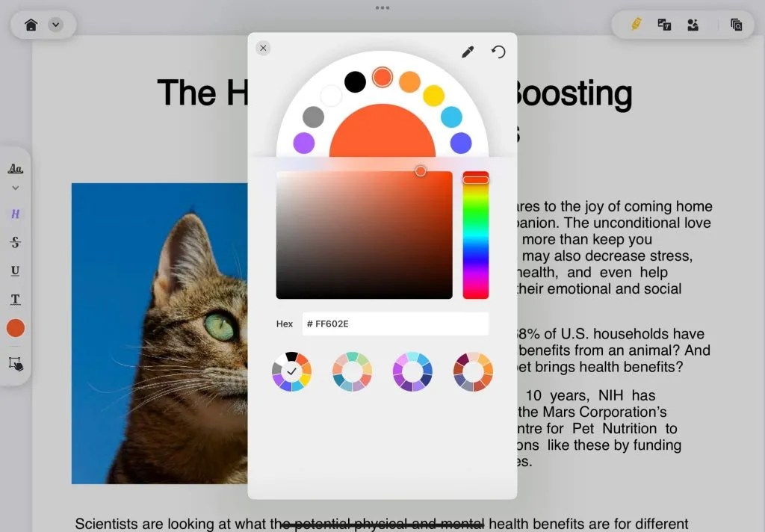Toggle the purple H highlight in the sidebar
The height and width of the screenshot is (532, 765).
[x=15, y=214]
